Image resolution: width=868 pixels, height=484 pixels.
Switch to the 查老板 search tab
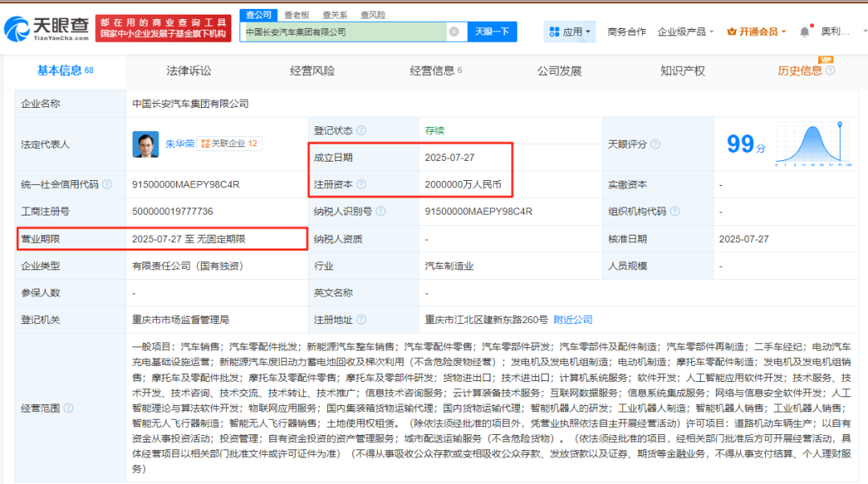(297, 15)
